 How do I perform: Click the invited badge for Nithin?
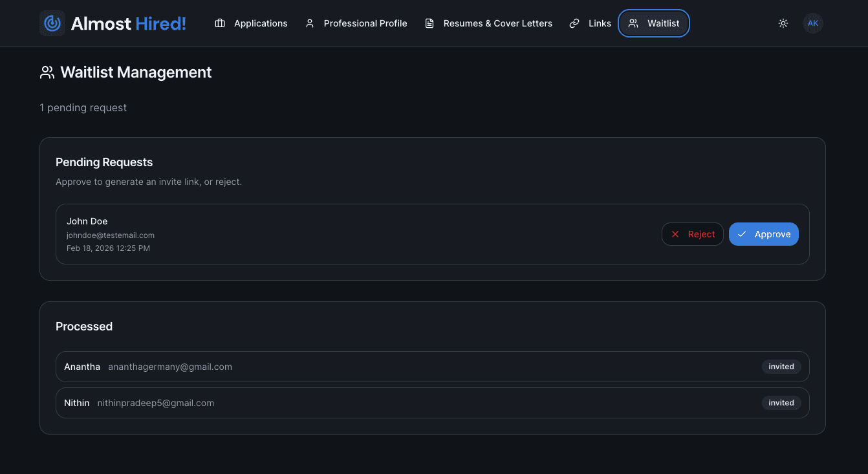[781, 403]
